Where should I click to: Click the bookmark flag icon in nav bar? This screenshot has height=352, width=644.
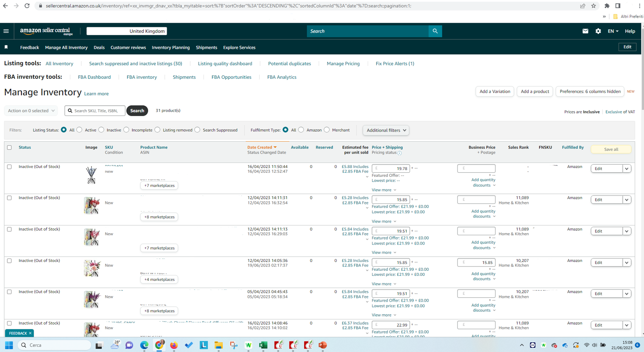[6, 47]
